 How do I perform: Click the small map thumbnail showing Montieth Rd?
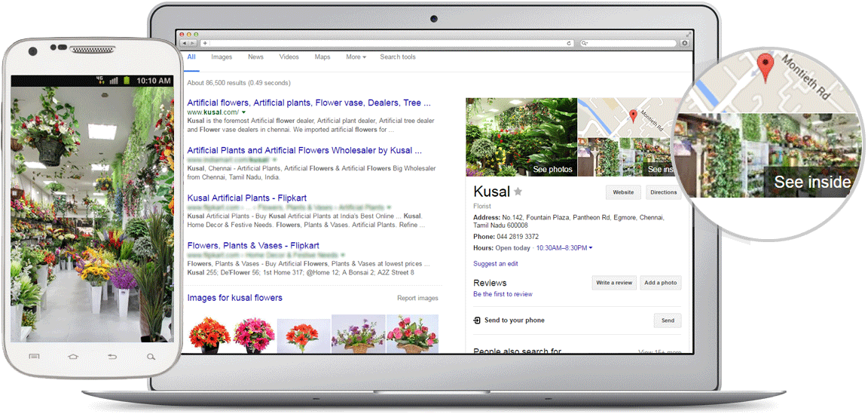(x=629, y=118)
